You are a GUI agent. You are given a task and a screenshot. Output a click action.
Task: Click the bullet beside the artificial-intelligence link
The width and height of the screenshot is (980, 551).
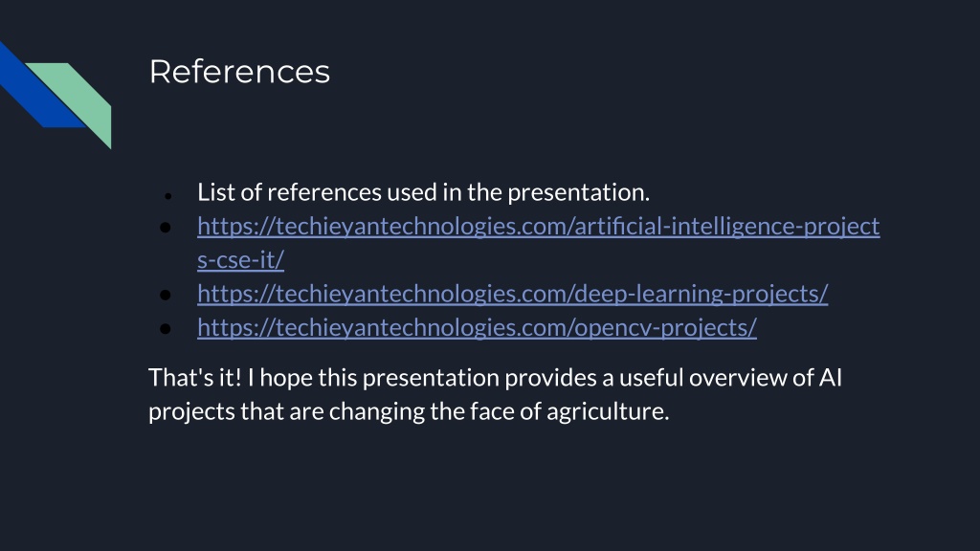click(165, 228)
